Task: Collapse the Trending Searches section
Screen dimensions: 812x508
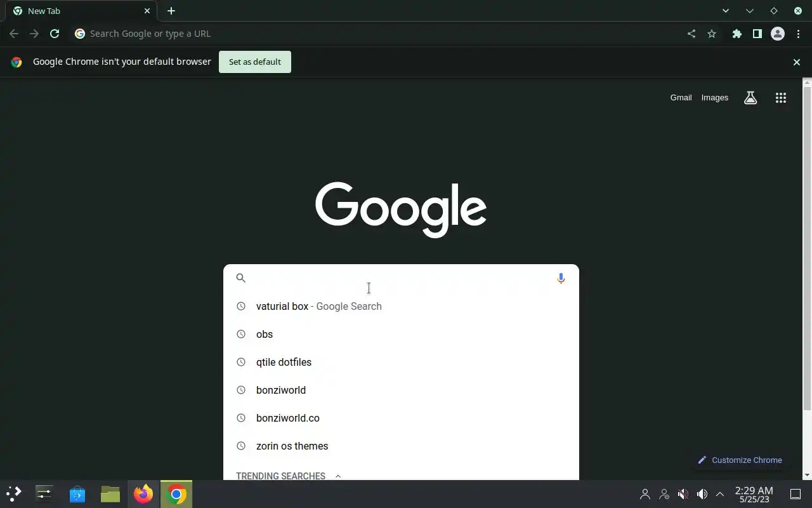Action: pos(338,476)
